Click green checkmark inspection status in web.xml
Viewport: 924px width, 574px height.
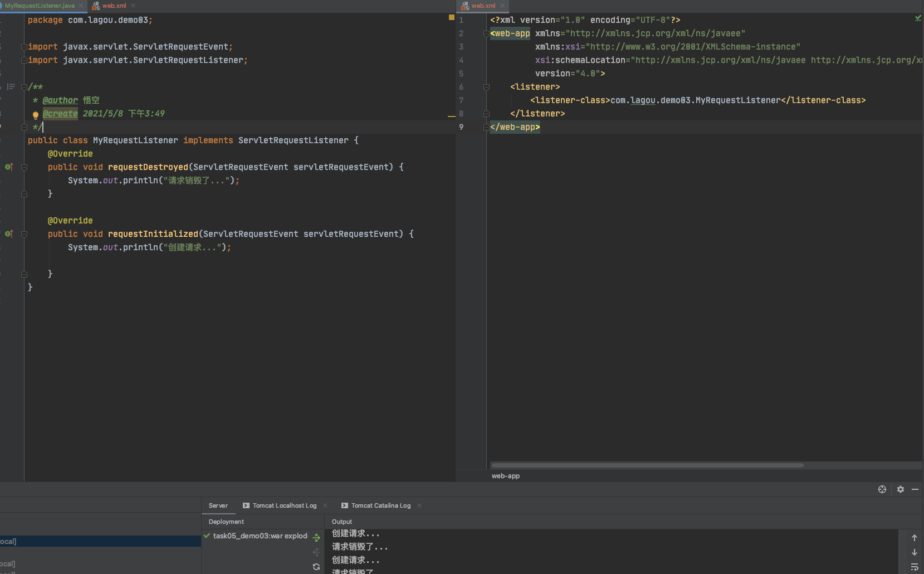point(918,18)
